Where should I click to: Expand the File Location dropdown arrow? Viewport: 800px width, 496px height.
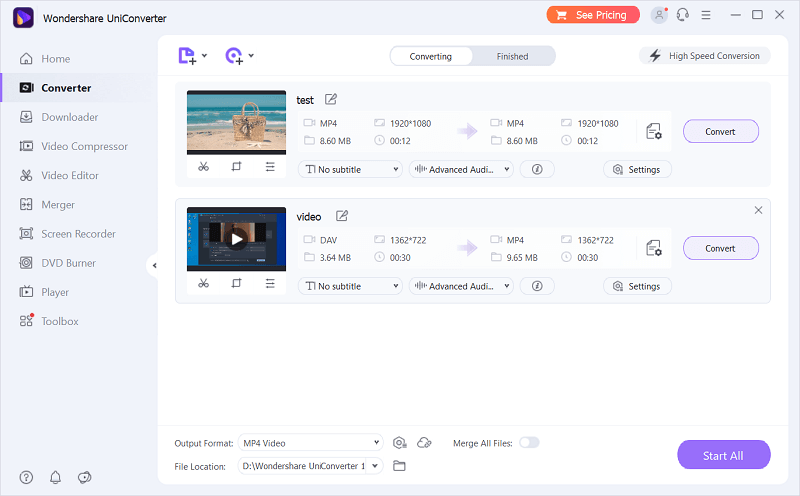click(375, 466)
